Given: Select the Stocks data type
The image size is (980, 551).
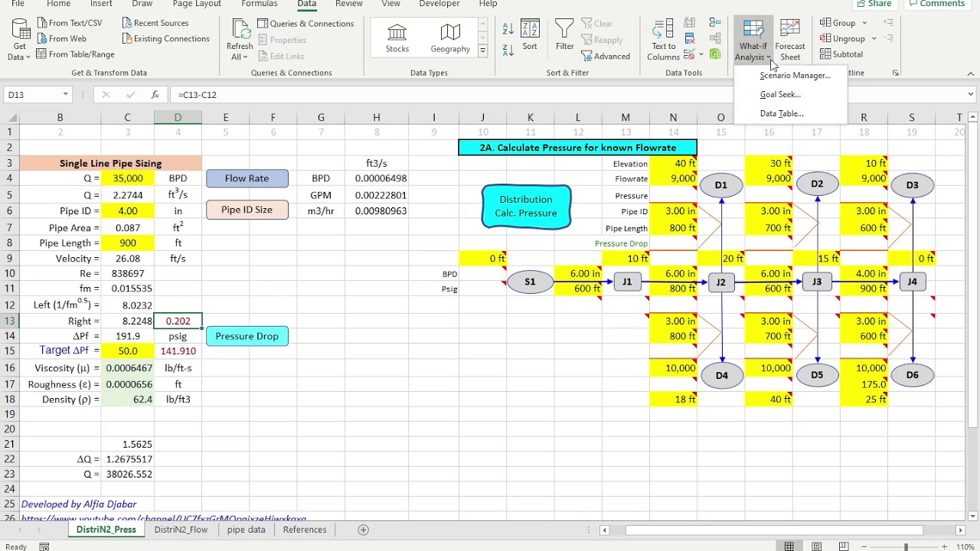Looking at the screenshot, I should point(397,37).
